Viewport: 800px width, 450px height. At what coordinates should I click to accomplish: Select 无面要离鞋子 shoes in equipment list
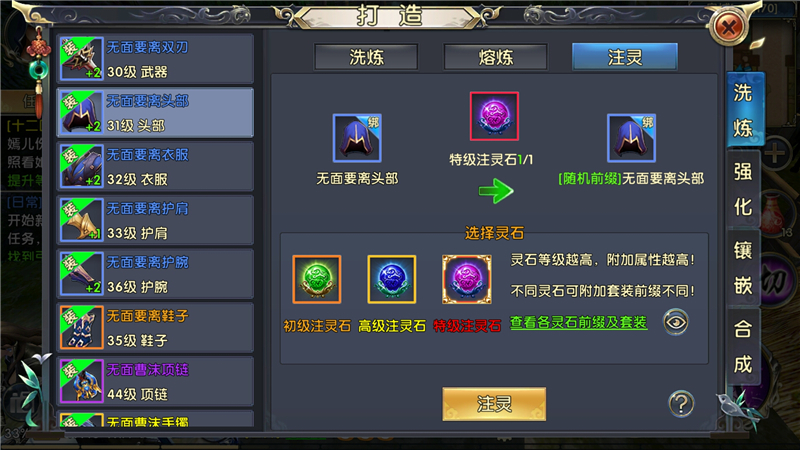[x=155, y=328]
